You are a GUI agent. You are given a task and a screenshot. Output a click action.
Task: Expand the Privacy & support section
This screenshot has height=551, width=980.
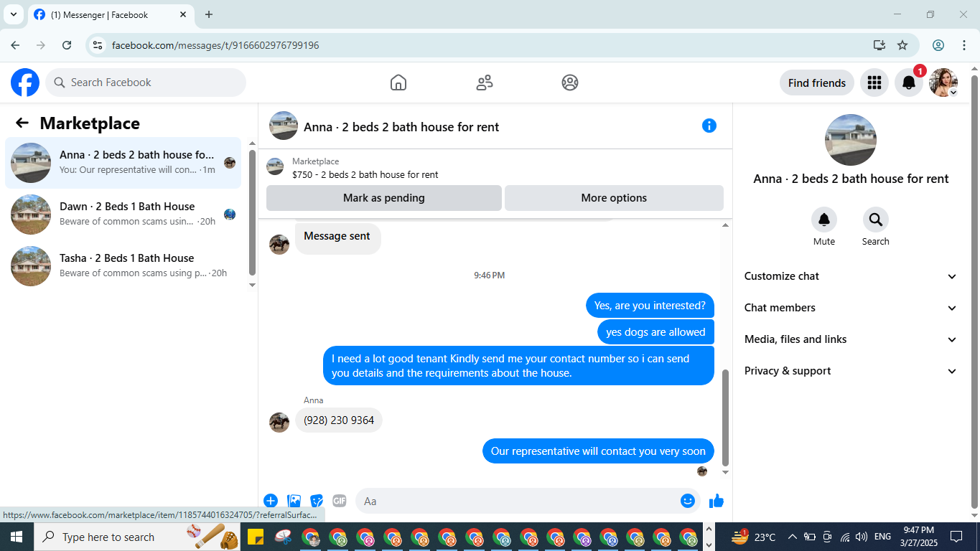851,371
